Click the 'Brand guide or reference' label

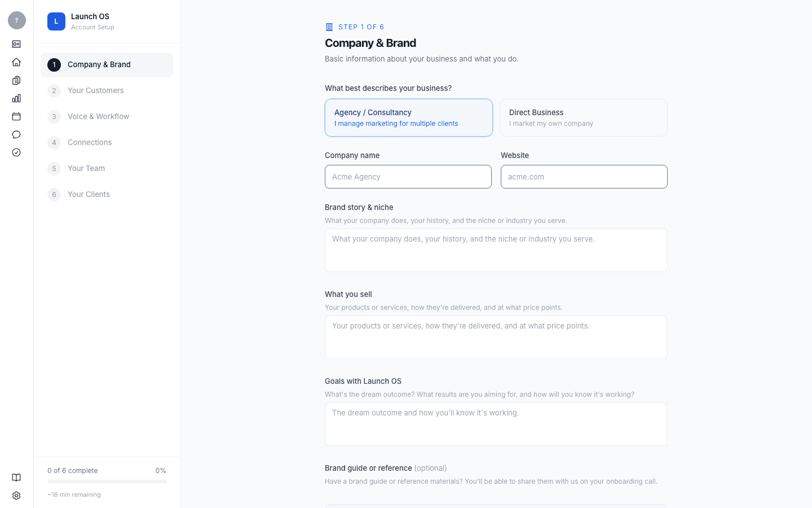[368, 468]
